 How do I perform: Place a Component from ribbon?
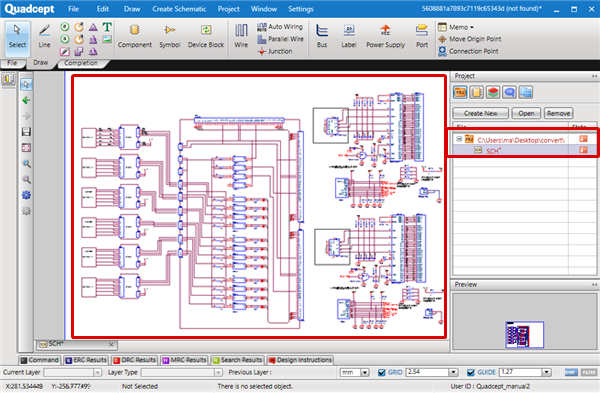(135, 36)
